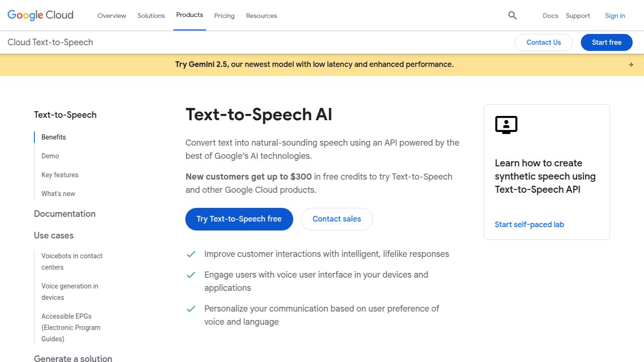The height and width of the screenshot is (362, 644).
Task: Start the self-paced lab
Action: (x=529, y=224)
